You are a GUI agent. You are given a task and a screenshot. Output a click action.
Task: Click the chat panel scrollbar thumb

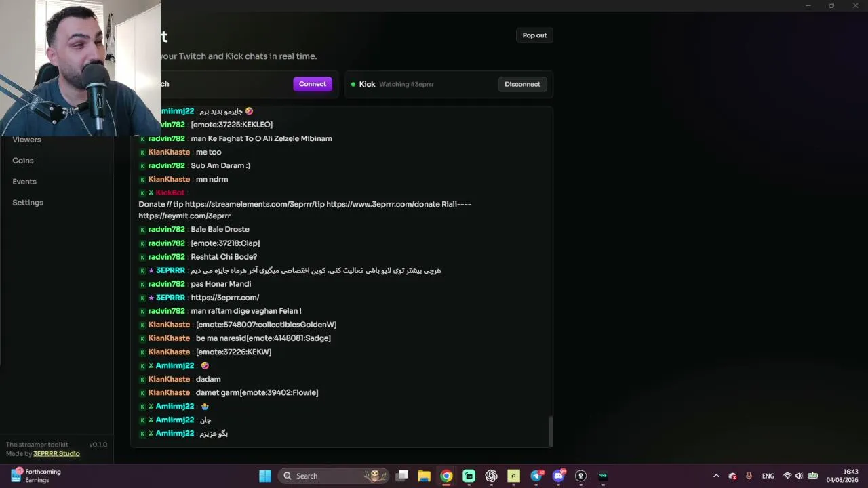[x=550, y=431]
